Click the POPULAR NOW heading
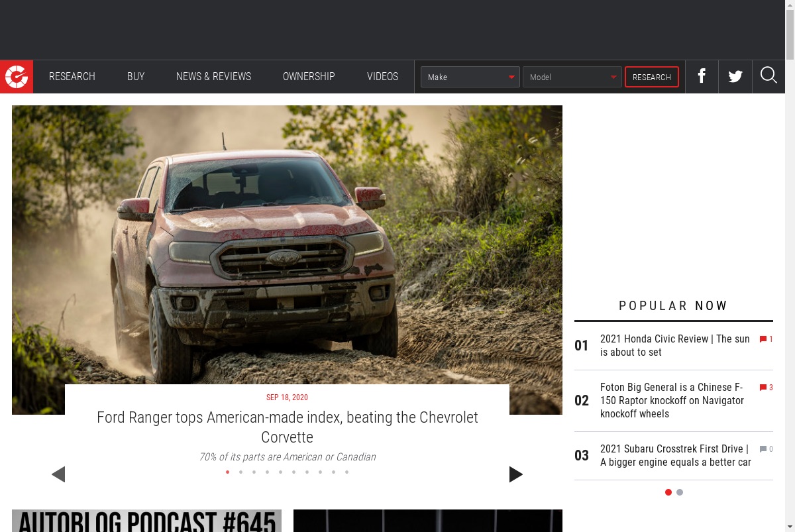Viewport: 795px width, 532px height. (673, 305)
